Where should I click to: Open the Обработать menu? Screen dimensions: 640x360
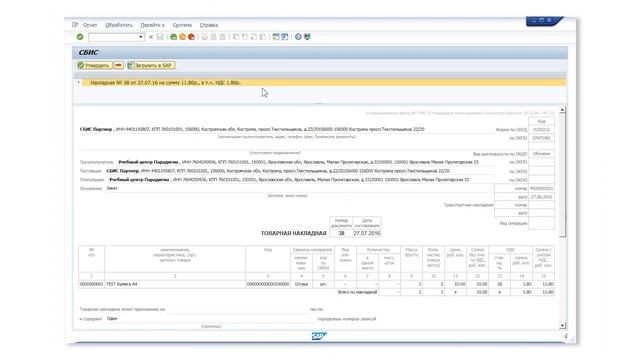tap(119, 25)
